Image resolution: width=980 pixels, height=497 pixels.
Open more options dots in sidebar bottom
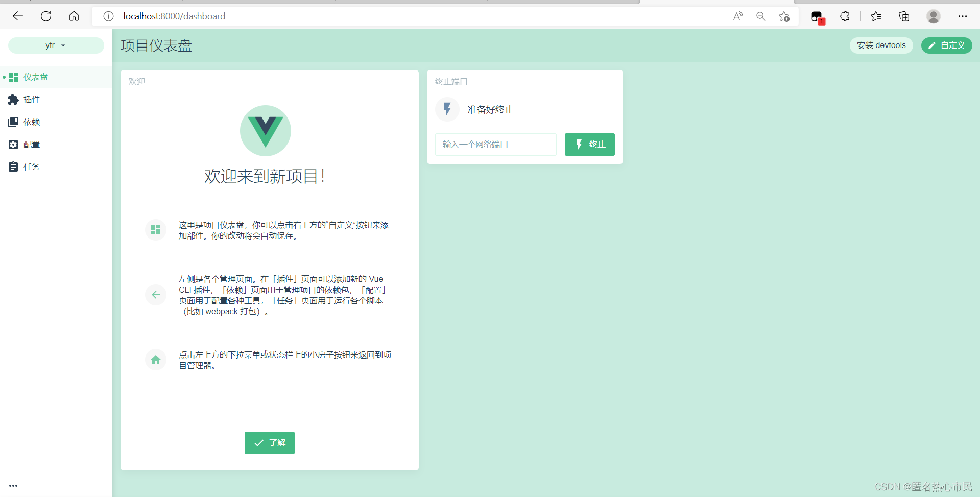click(13, 486)
